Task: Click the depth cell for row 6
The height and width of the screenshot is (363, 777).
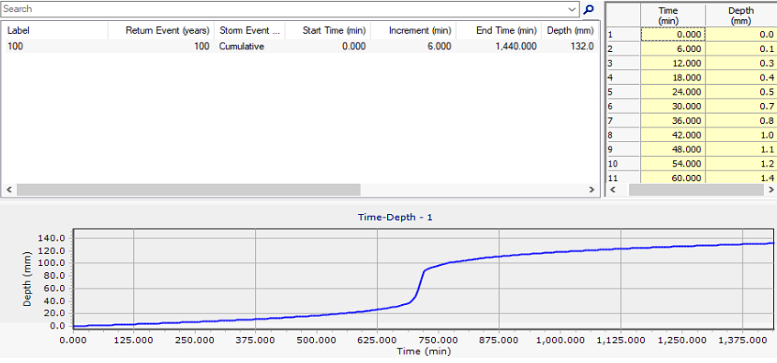Action: tap(741, 106)
